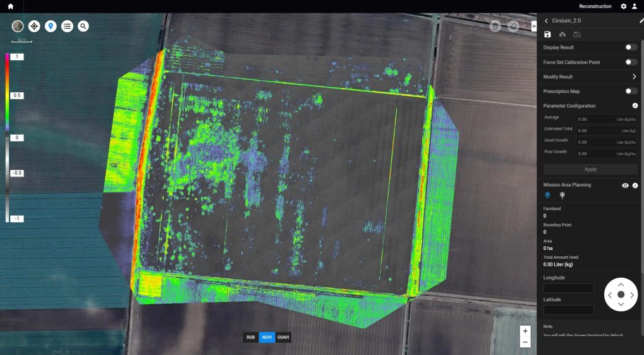This screenshot has height=355, width=644.
Task: Expand the Modify Result section
Action: point(634,77)
